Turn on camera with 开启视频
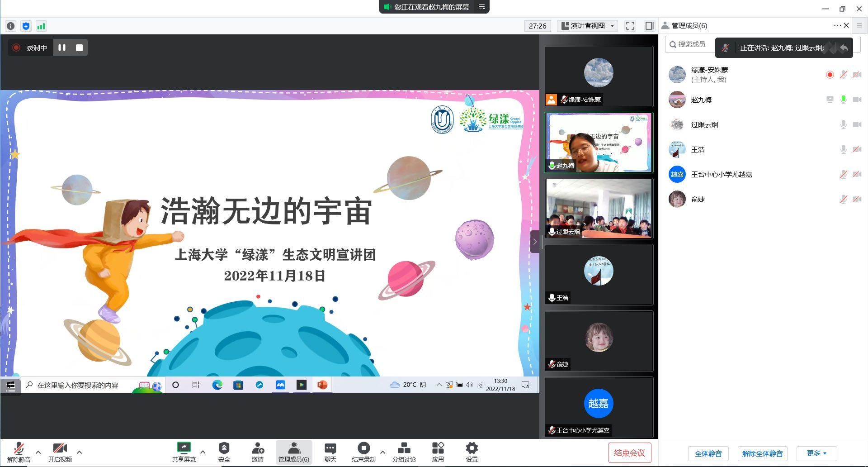This screenshot has height=467, width=868. (x=60, y=448)
